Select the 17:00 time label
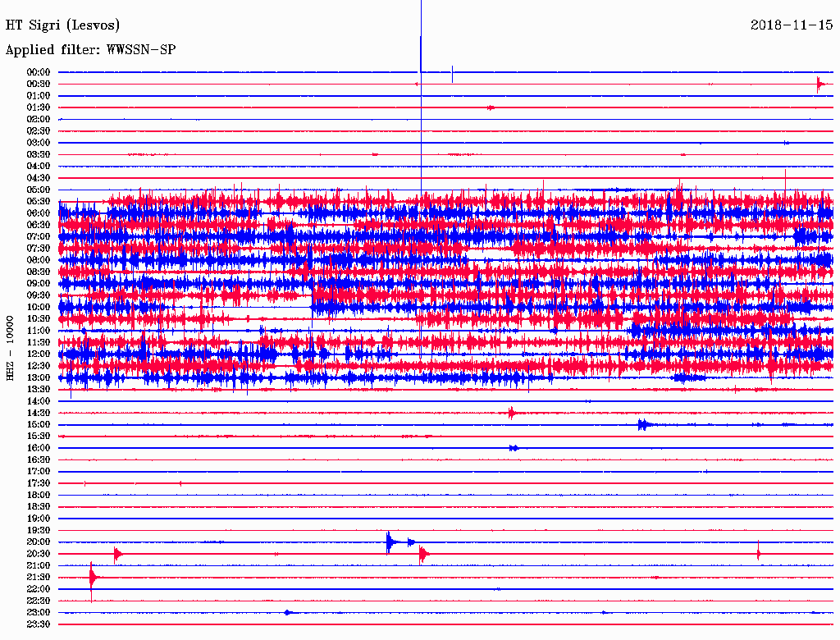The width and height of the screenshot is (840, 640). pos(39,472)
